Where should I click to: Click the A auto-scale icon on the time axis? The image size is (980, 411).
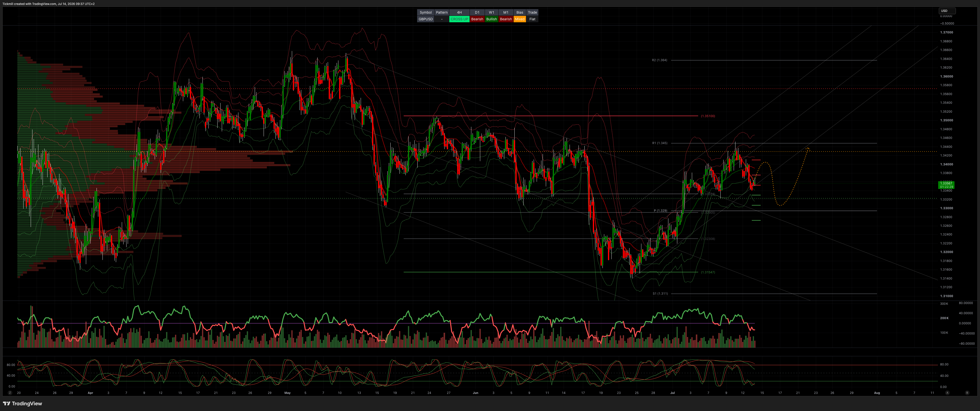pyautogui.click(x=947, y=393)
